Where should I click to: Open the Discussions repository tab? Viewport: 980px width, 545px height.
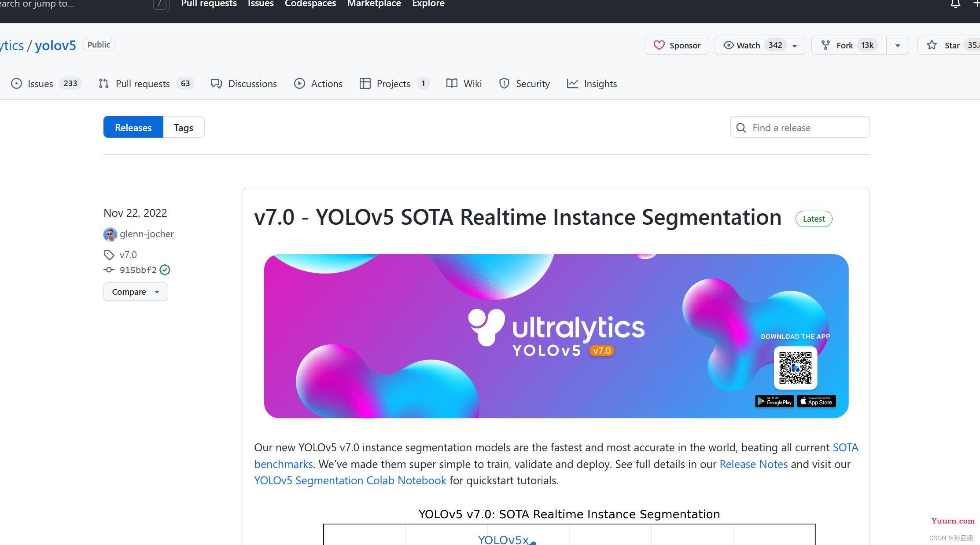tap(244, 84)
